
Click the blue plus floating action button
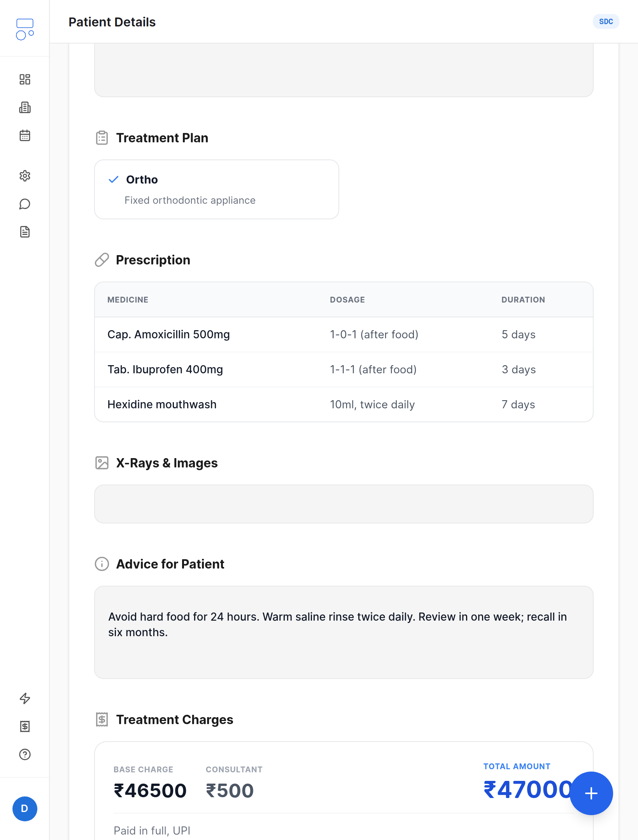pos(591,793)
